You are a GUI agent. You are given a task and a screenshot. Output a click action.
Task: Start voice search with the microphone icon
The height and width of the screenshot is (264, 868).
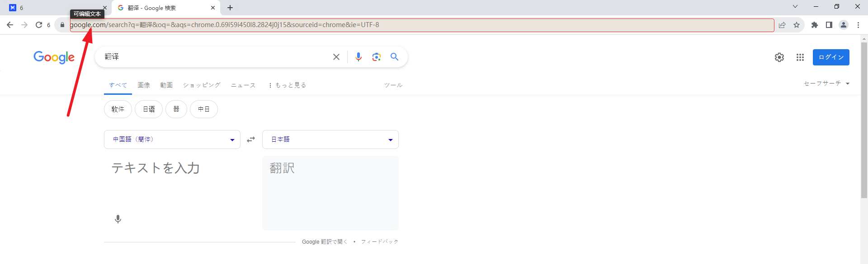(359, 57)
